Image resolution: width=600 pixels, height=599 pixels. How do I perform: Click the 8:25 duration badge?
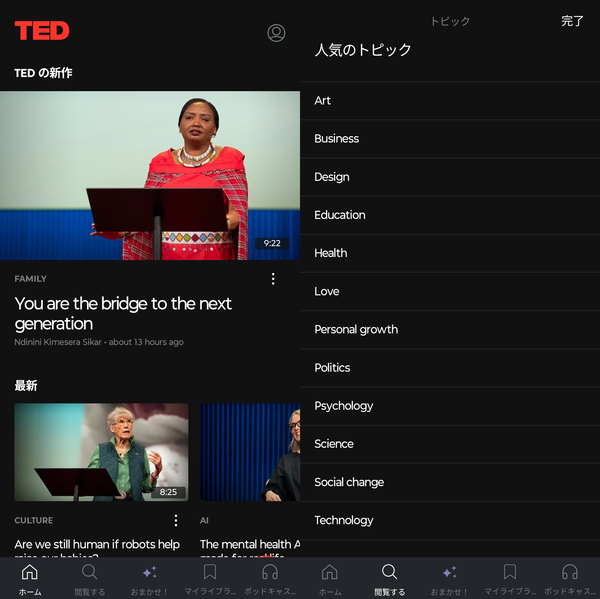(168, 492)
